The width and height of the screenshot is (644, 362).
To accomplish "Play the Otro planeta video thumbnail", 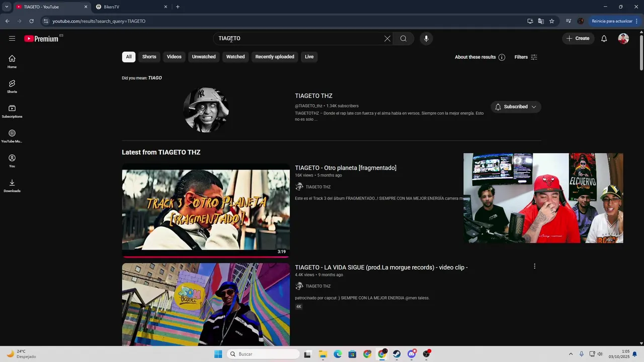I will coord(206,210).
